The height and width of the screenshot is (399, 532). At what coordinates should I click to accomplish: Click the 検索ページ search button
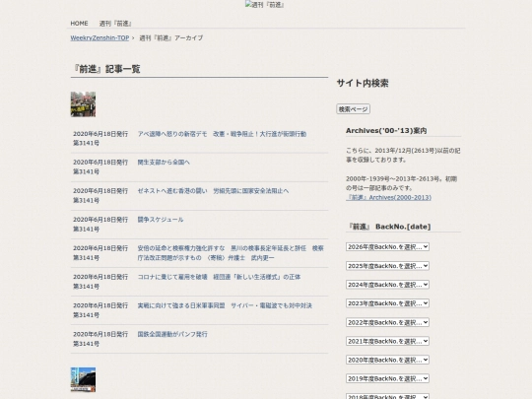coord(354,109)
